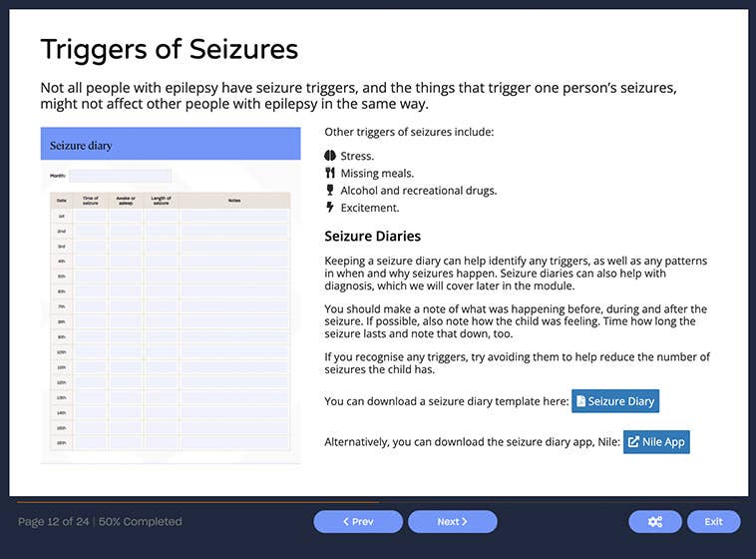Image resolution: width=756 pixels, height=559 pixels.
Task: Click the 'Seizure Diaries' subheading
Action: 373,237
